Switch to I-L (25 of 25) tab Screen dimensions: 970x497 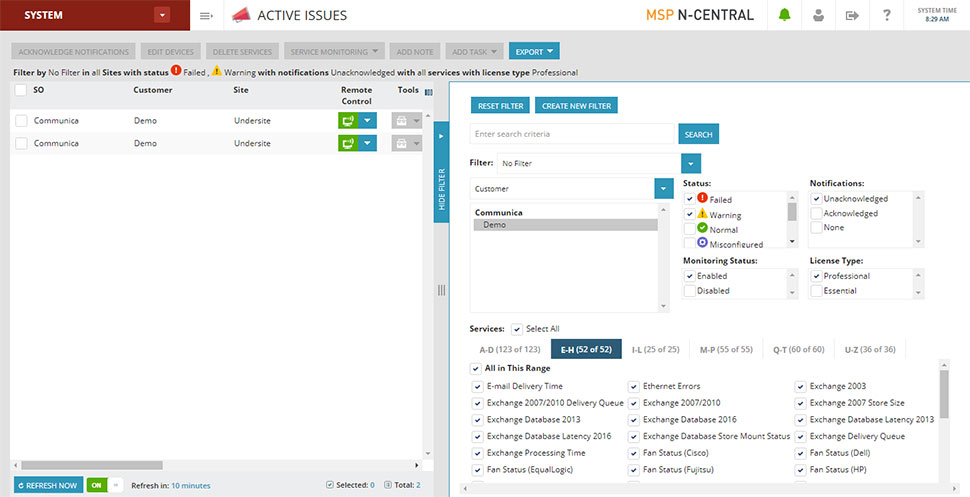655,350
